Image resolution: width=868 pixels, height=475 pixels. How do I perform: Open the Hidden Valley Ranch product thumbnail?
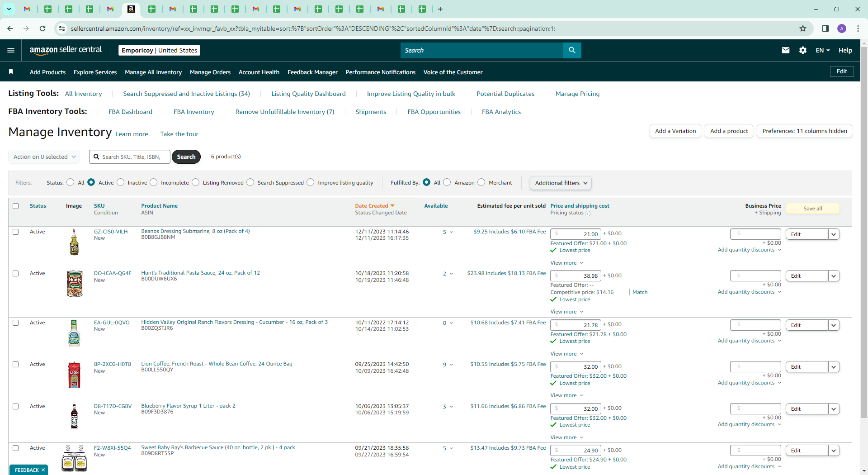click(74, 333)
